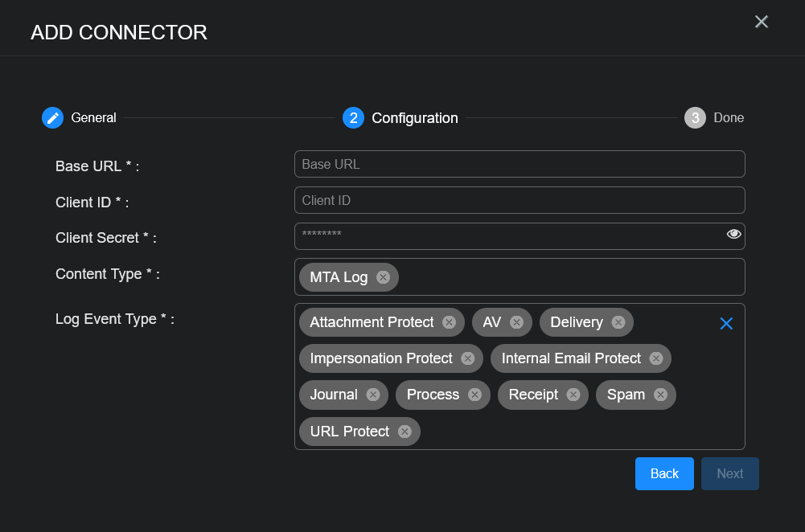Focus the Base URL field
The image size is (805, 532).
(520, 164)
